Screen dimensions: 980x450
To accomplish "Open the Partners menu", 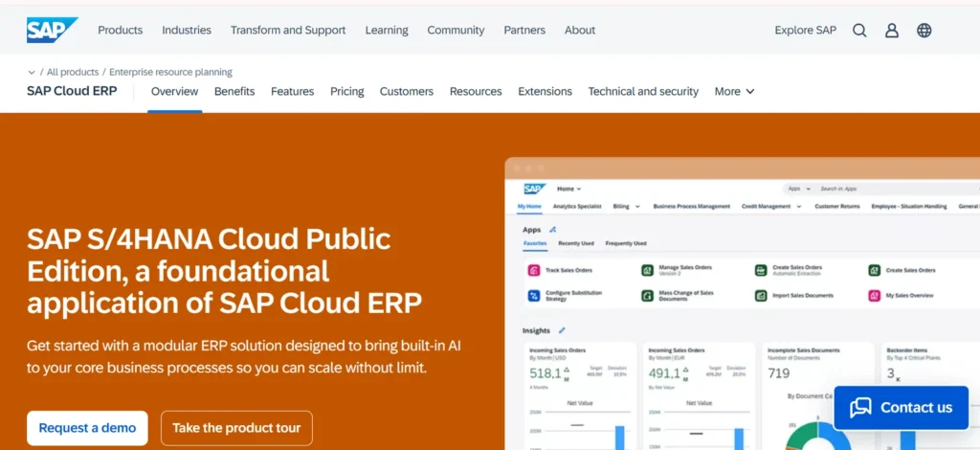I will pyautogui.click(x=524, y=30).
